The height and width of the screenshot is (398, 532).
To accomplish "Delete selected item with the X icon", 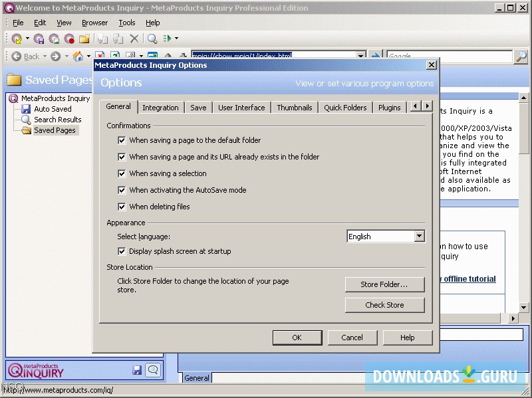I will pyautogui.click(x=134, y=39).
